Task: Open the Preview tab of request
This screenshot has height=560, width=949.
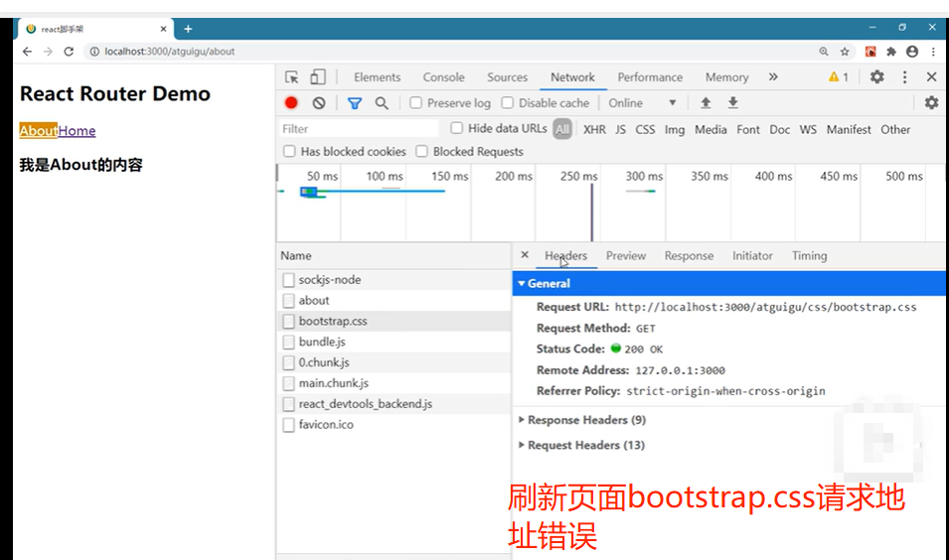Action: pos(626,256)
